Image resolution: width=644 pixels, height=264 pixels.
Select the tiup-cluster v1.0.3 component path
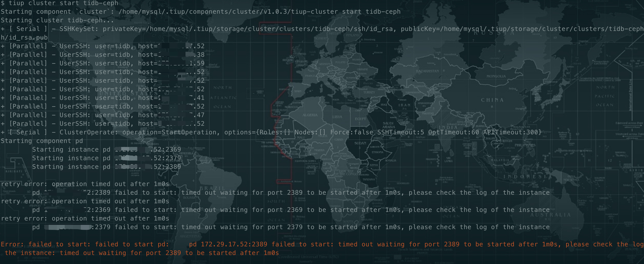coord(228,12)
